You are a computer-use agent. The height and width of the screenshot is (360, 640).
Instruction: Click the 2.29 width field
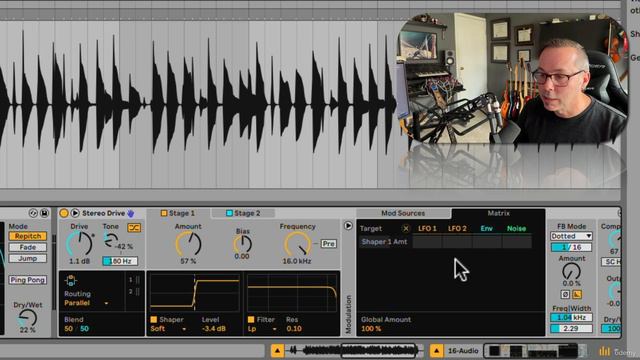(x=571, y=328)
